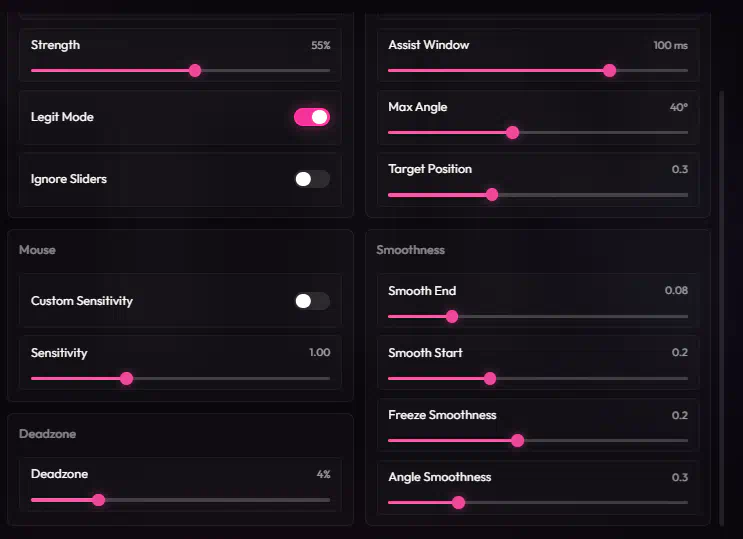Click the Target Position slider handle
Image resolution: width=743 pixels, height=539 pixels.
(492, 194)
